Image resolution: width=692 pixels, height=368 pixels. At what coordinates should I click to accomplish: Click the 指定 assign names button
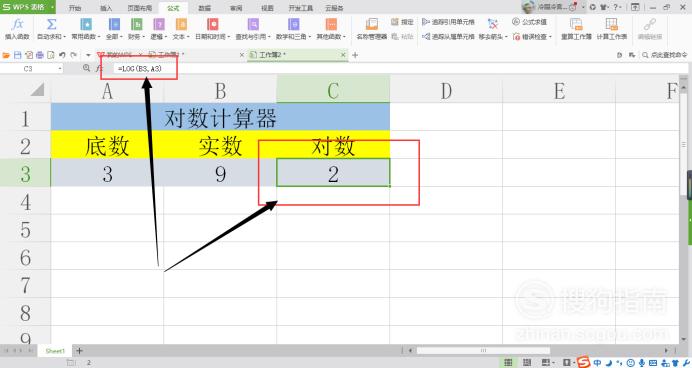pos(402,22)
